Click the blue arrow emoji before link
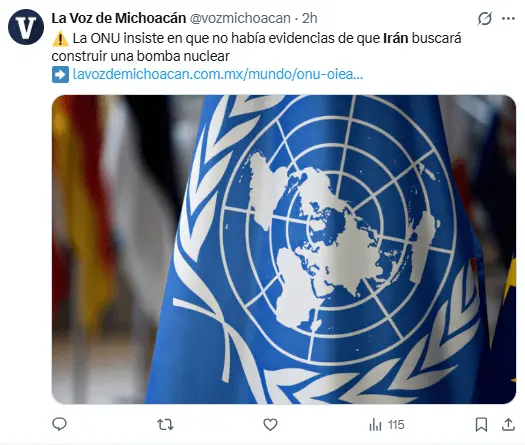Image resolution: width=525 pixels, height=445 pixels. pos(61,74)
